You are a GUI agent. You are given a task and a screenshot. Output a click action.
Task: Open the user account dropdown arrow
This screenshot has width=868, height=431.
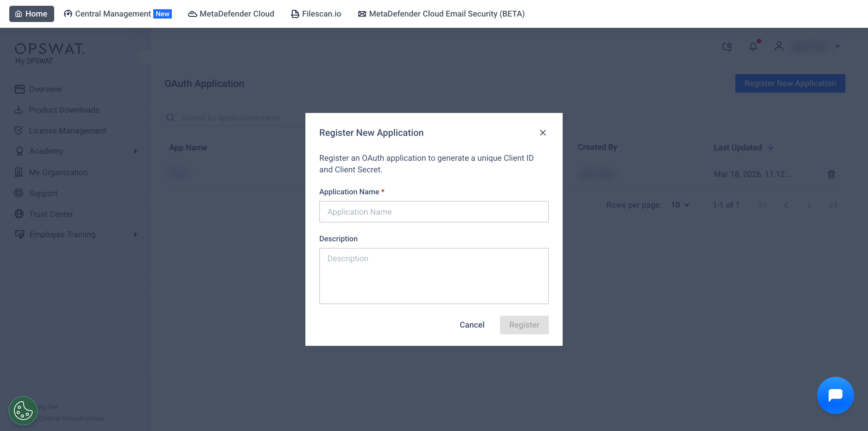tap(837, 47)
